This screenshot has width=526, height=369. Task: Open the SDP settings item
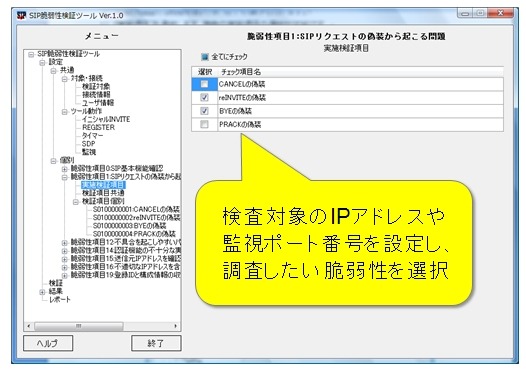pos(89,144)
